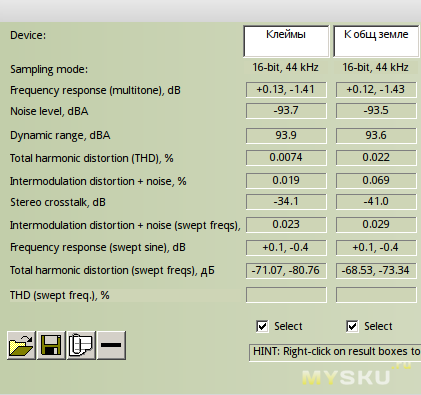The height and width of the screenshot is (395, 421).
Task: Click dynamic range value 93.9
Action: pyautogui.click(x=286, y=136)
